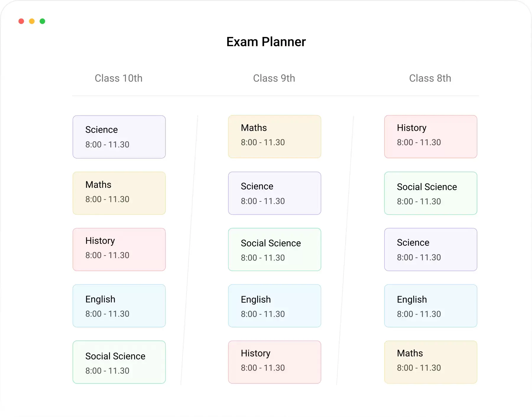Select Class 8th Social Science exam card
Image resolution: width=532 pixels, height=417 pixels.
[x=431, y=193]
